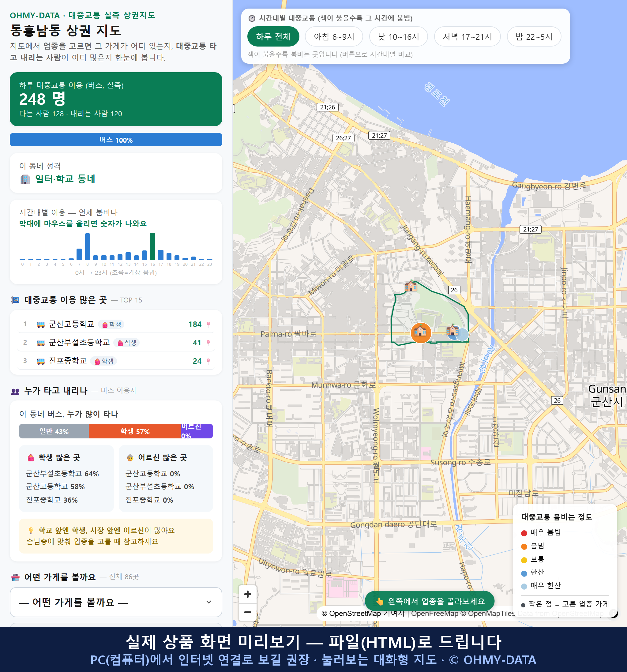Click the green 16시 peak bar
The image size is (627, 672).
coord(152,246)
